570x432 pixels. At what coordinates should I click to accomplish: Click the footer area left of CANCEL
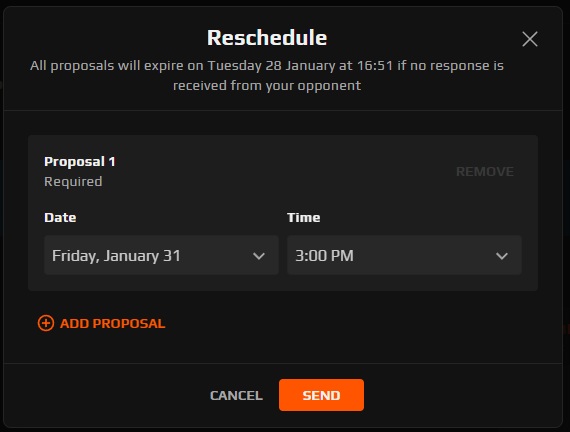[x=105, y=395]
